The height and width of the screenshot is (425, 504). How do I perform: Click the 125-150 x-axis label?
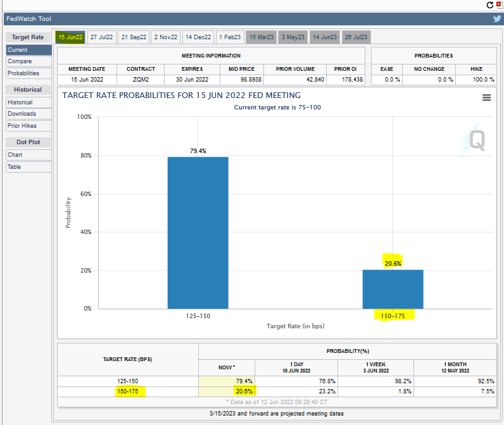[x=198, y=316]
